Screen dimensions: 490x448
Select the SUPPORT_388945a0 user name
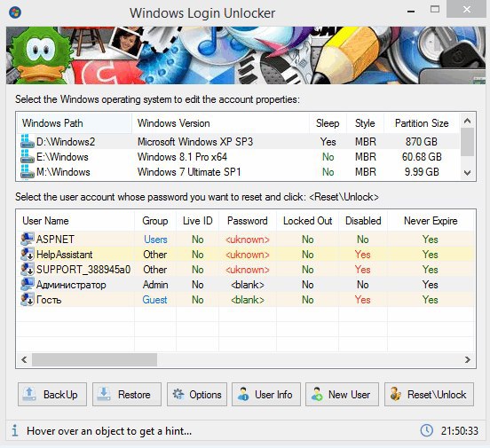(x=83, y=270)
